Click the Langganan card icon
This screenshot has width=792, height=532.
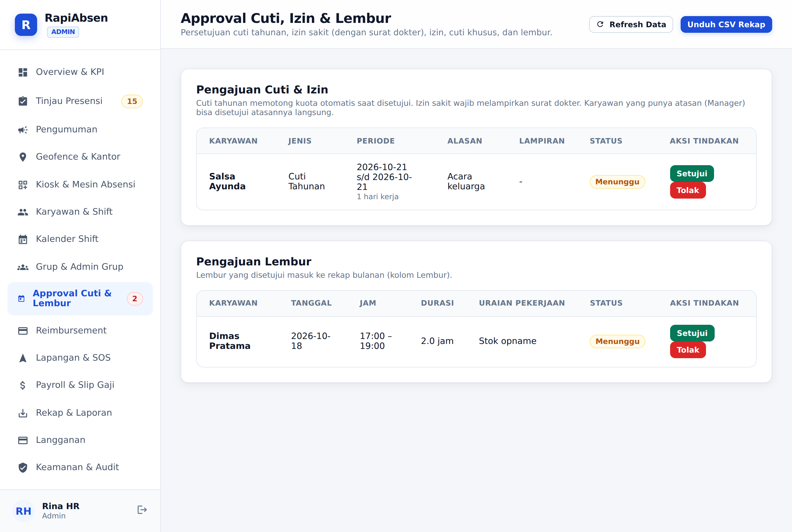pos(23,440)
